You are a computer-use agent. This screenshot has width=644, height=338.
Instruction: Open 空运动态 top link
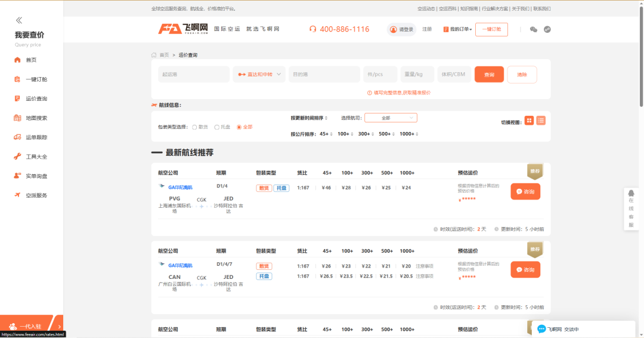tap(426, 8)
